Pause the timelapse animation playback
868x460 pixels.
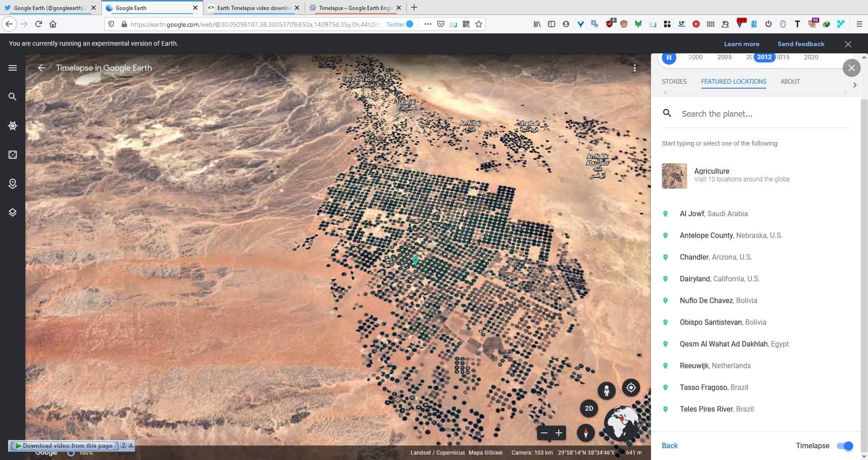(x=669, y=57)
